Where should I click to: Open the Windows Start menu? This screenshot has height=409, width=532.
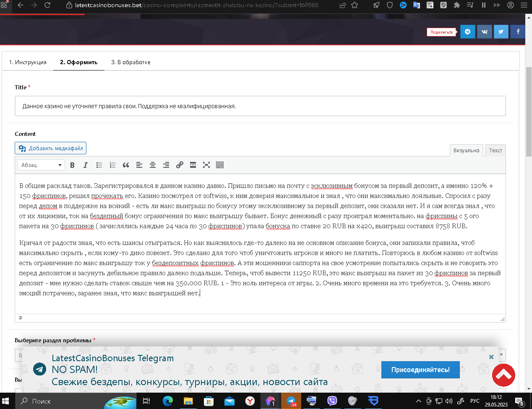coord(6,401)
